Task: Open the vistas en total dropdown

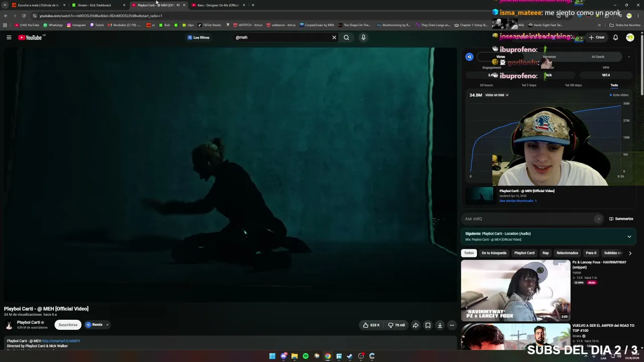Action: [x=497, y=95]
